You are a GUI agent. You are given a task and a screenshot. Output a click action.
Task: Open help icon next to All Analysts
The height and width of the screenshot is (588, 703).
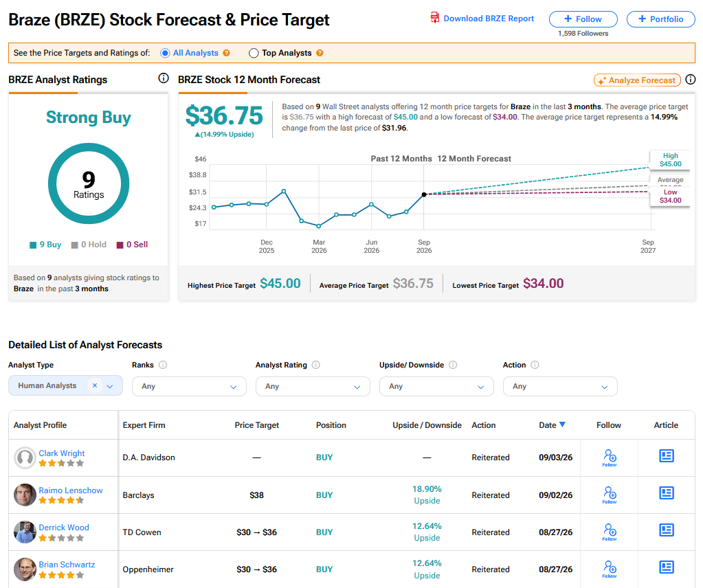pos(226,53)
